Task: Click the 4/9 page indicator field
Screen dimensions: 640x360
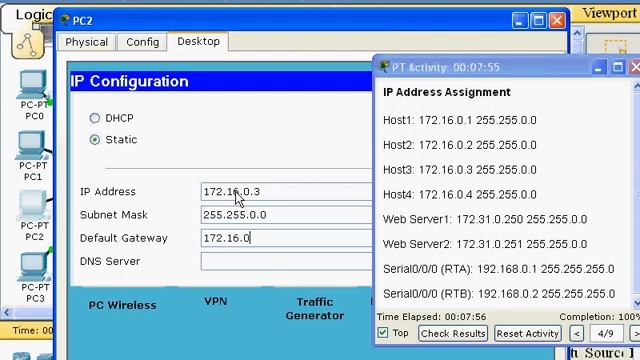Action: coord(606,333)
